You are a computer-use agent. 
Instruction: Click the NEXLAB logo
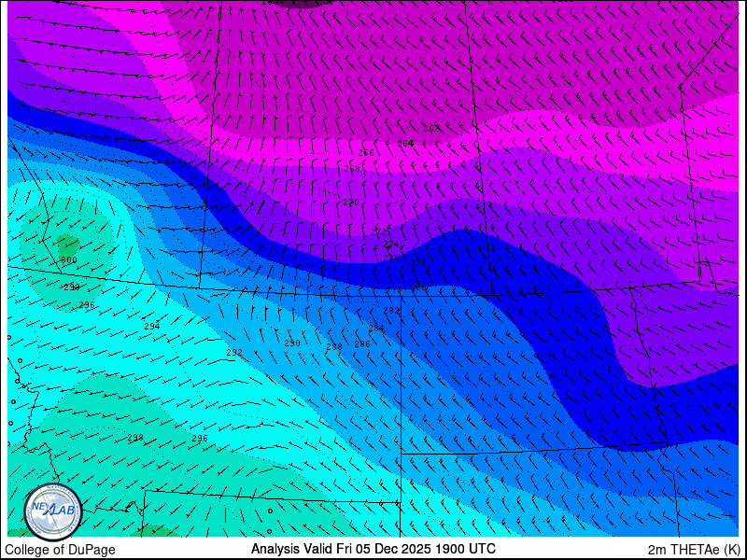(x=53, y=512)
